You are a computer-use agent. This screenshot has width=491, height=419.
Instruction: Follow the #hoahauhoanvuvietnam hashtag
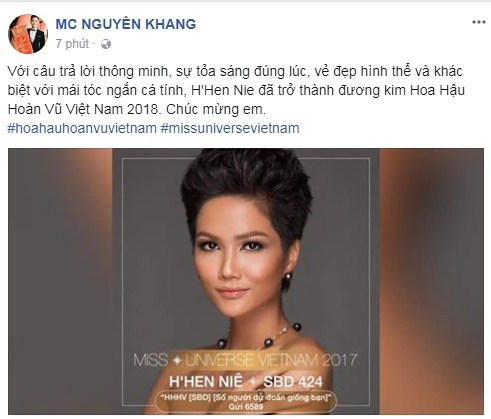coord(82,128)
